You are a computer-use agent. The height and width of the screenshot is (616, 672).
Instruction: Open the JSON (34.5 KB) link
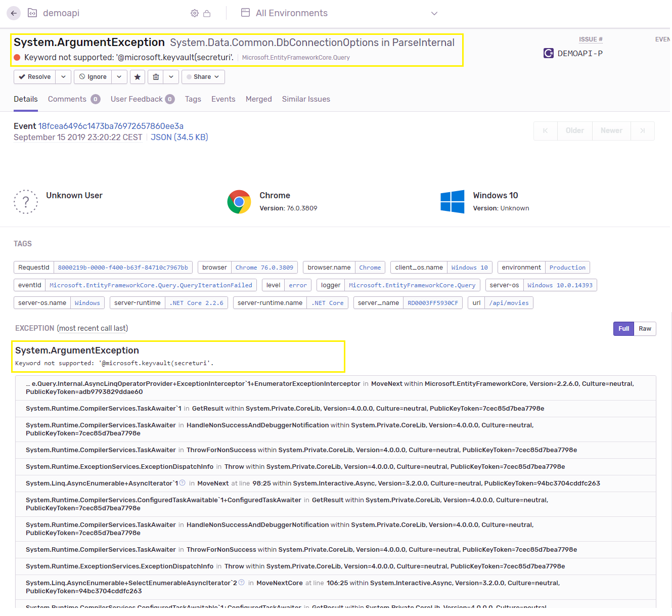(x=180, y=137)
